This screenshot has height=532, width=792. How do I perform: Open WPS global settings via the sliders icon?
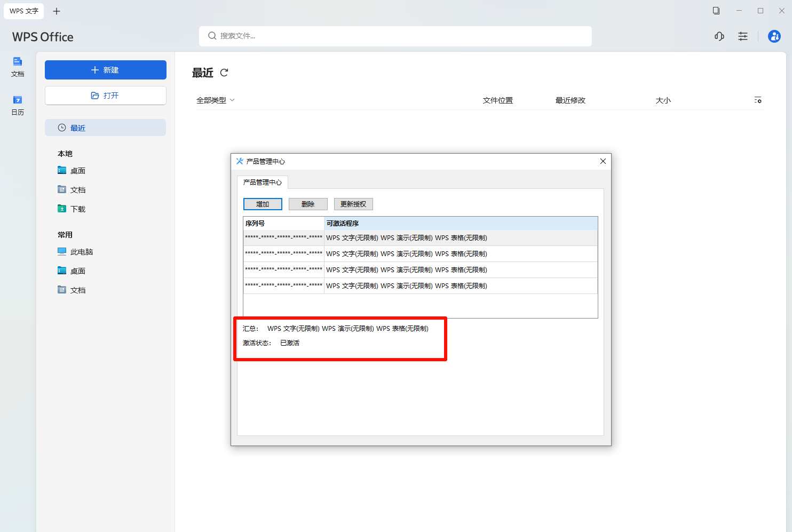click(x=743, y=36)
